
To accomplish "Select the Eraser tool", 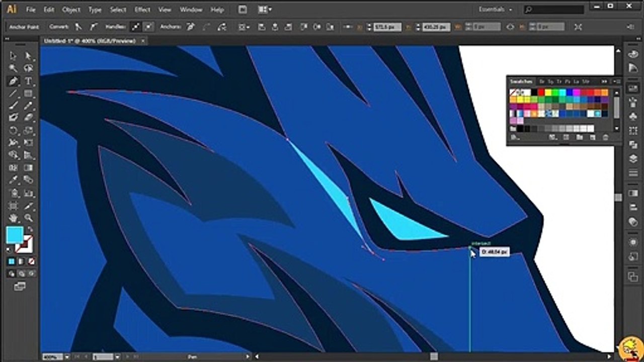I will [x=28, y=118].
